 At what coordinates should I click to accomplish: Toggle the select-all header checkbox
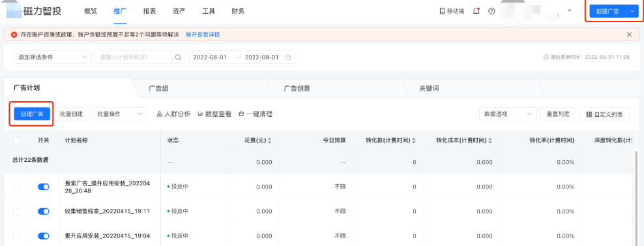(x=16, y=141)
